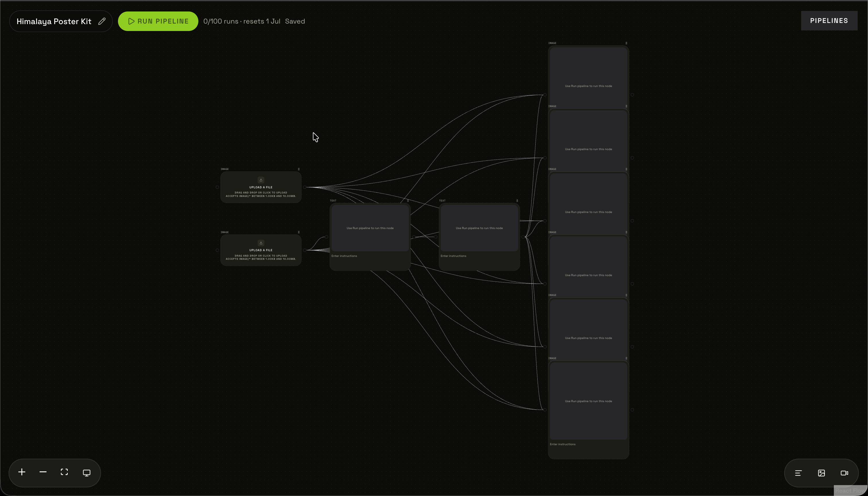
Task: Click the output handle of the left Text node
Action: point(414,237)
